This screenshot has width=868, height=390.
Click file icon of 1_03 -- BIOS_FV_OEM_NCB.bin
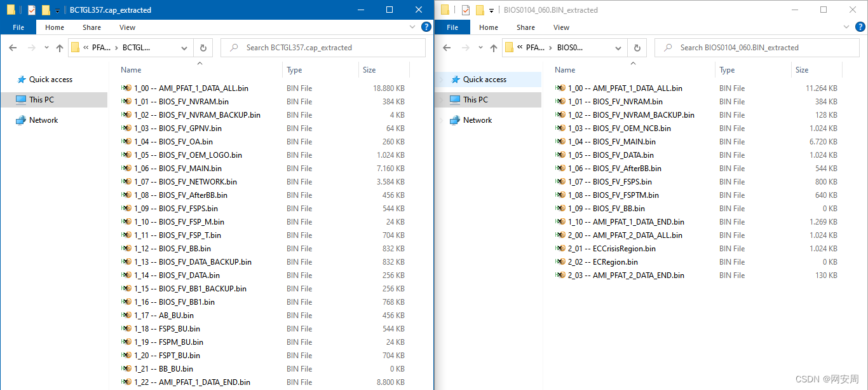(560, 129)
